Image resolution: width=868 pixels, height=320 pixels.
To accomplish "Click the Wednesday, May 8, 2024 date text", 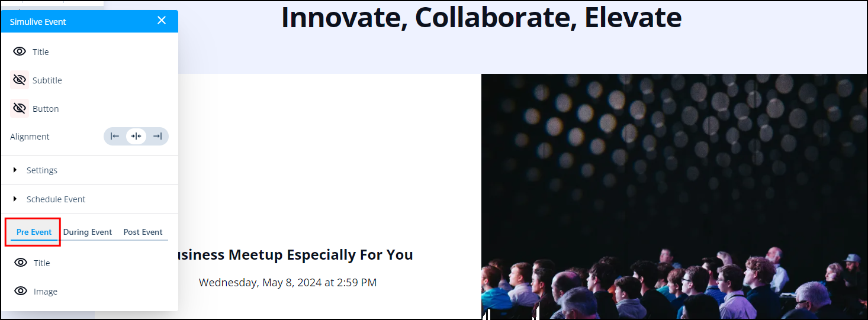I will pyautogui.click(x=288, y=283).
